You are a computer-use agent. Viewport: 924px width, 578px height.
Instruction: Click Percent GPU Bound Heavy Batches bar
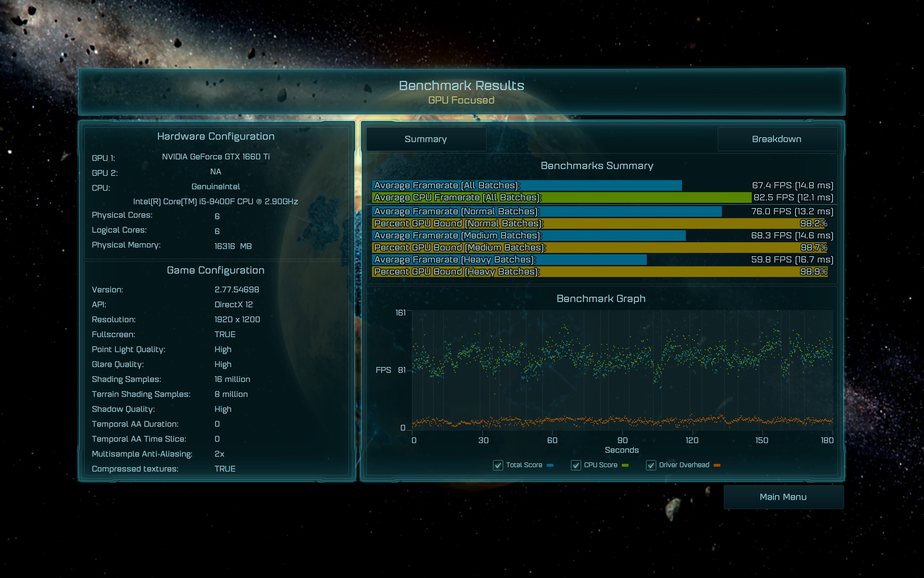coord(599,272)
